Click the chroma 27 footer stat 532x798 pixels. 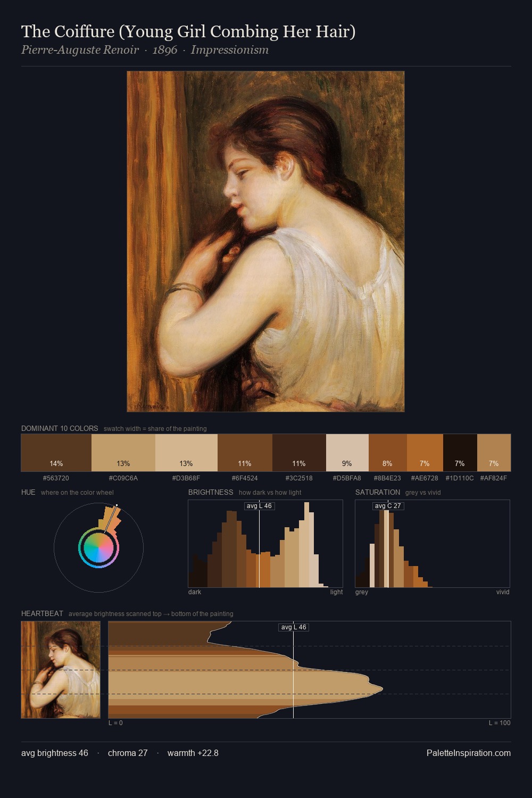128,753
